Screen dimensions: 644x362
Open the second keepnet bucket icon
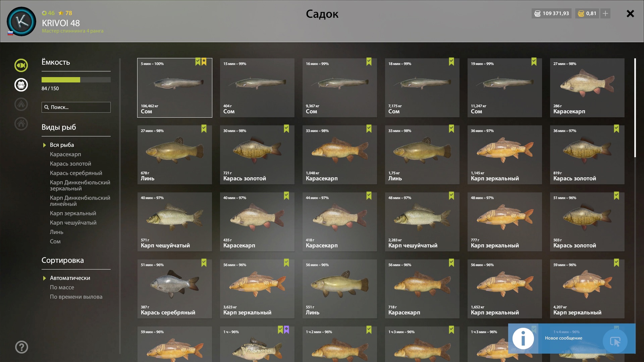(x=21, y=85)
